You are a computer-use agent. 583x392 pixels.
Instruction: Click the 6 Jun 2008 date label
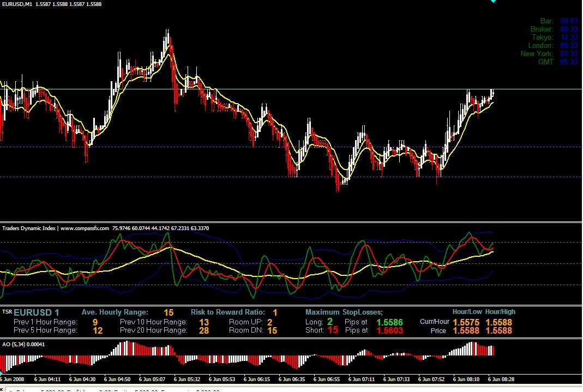coord(12,379)
